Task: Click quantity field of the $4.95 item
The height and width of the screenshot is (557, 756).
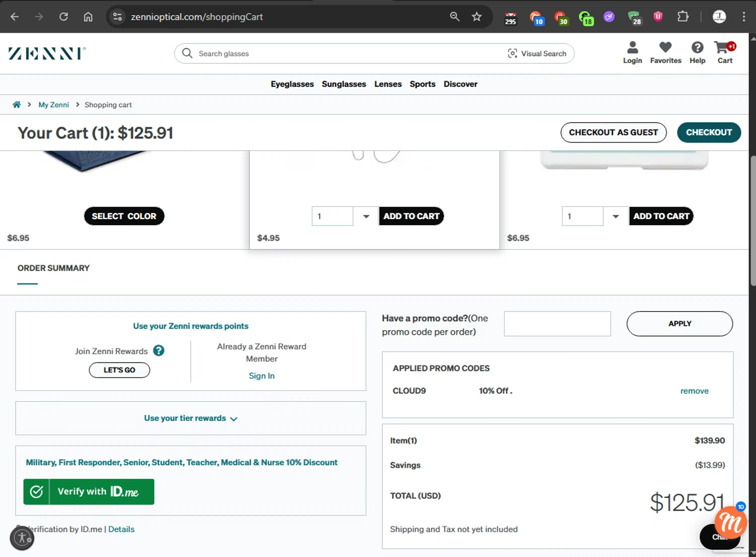Action: coord(332,216)
